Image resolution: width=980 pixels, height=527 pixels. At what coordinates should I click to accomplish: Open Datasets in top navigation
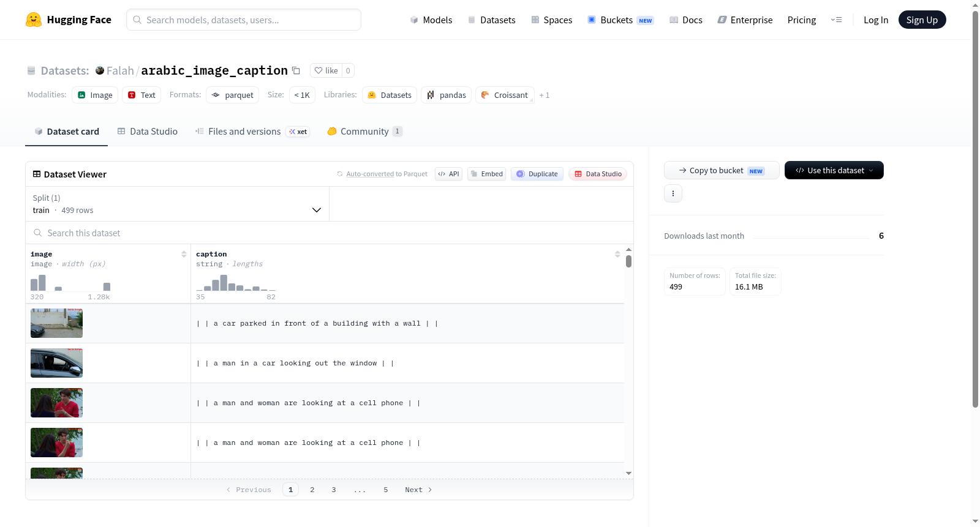tap(491, 20)
